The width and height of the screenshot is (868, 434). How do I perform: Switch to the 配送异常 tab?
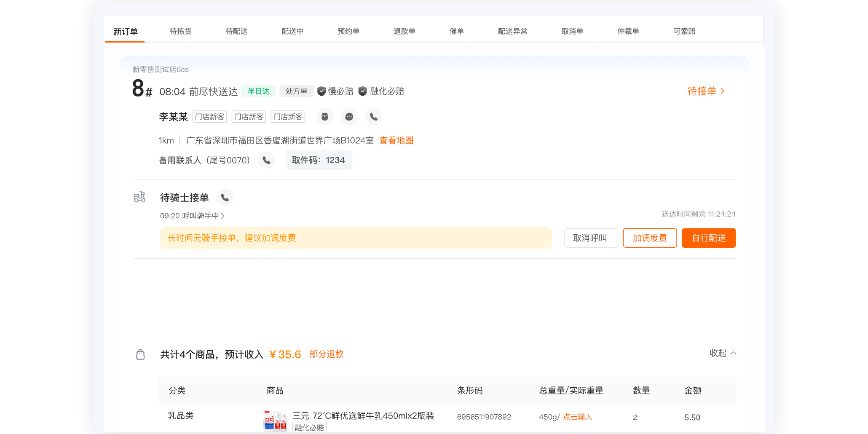512,31
